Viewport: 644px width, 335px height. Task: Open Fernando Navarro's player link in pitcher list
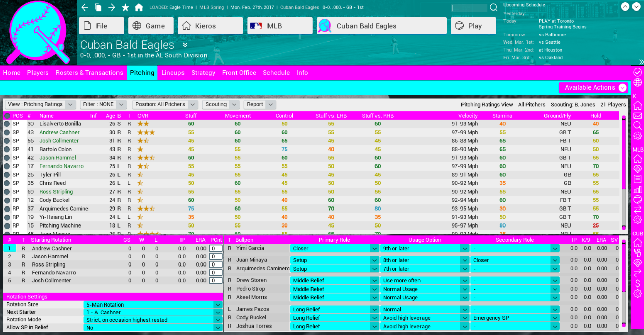click(x=61, y=166)
